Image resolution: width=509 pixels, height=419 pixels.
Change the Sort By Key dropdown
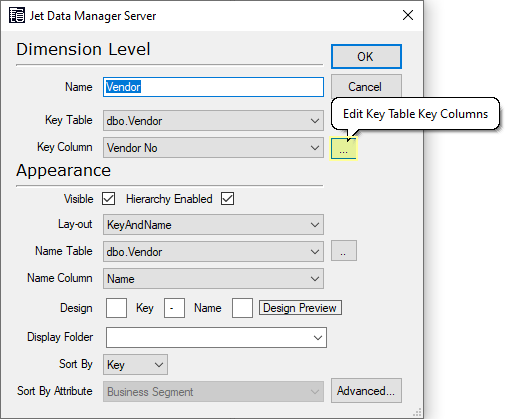[135, 365]
